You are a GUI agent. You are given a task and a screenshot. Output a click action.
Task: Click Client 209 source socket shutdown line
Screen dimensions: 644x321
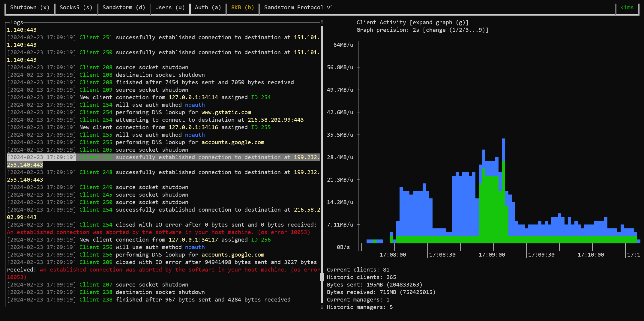tap(98, 90)
